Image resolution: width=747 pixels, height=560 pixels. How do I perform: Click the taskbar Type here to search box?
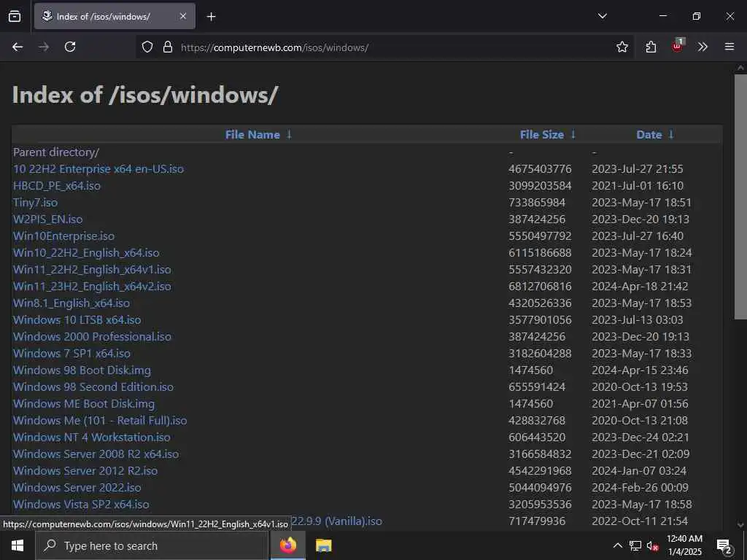[152, 545]
